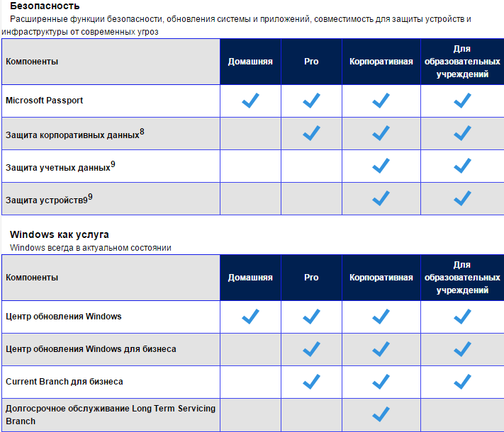
Task: Select the Microsoft Passport row label
Action: pos(44,101)
